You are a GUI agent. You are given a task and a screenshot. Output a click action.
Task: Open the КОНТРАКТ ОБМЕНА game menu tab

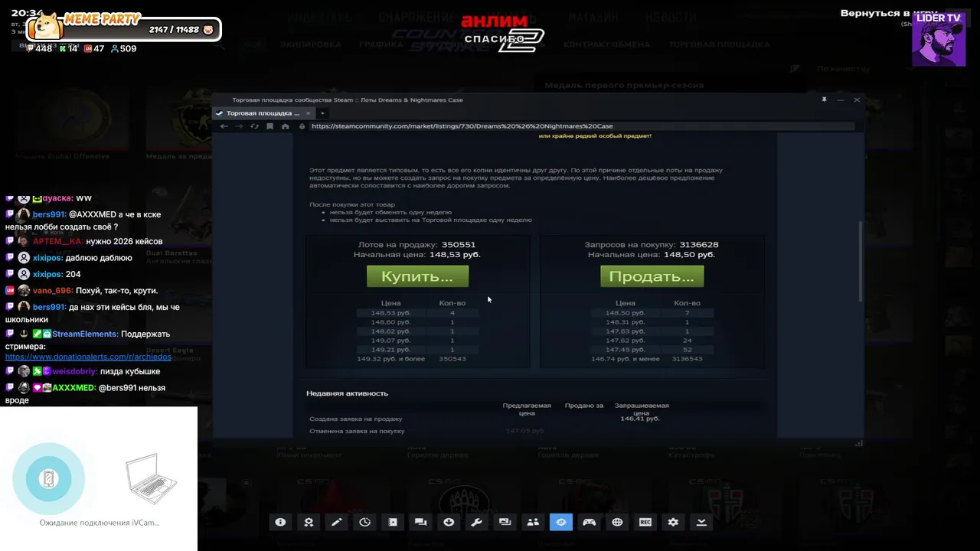pos(606,44)
